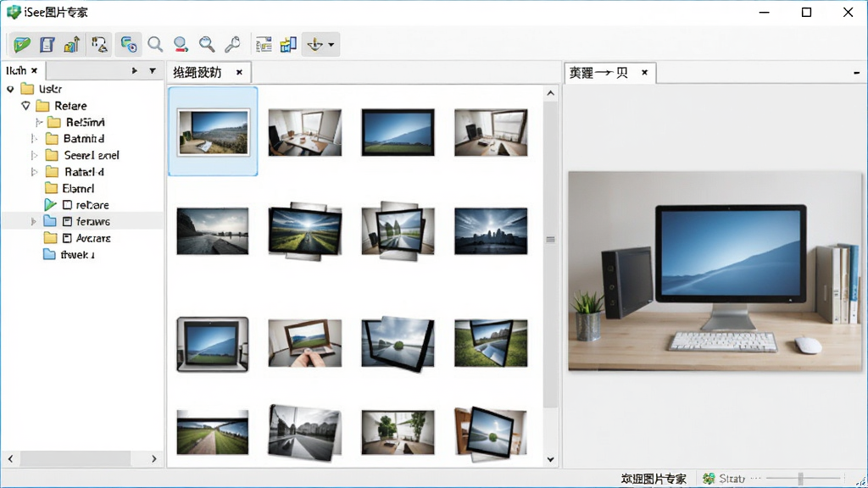Click the chart with up arrow toolbar icon
Viewport: 868px width, 488px height.
coord(72,44)
